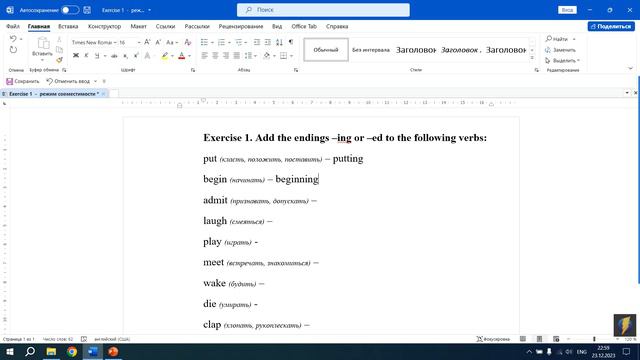640x360 pixels.
Task: Apply strikethrough formatting icon
Action: pyautogui.click(x=114, y=56)
